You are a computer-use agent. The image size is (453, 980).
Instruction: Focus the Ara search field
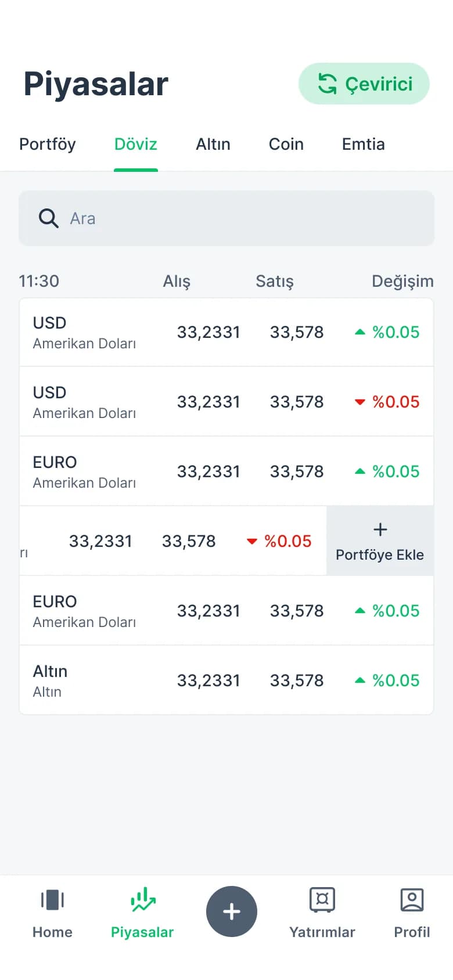pos(227,218)
